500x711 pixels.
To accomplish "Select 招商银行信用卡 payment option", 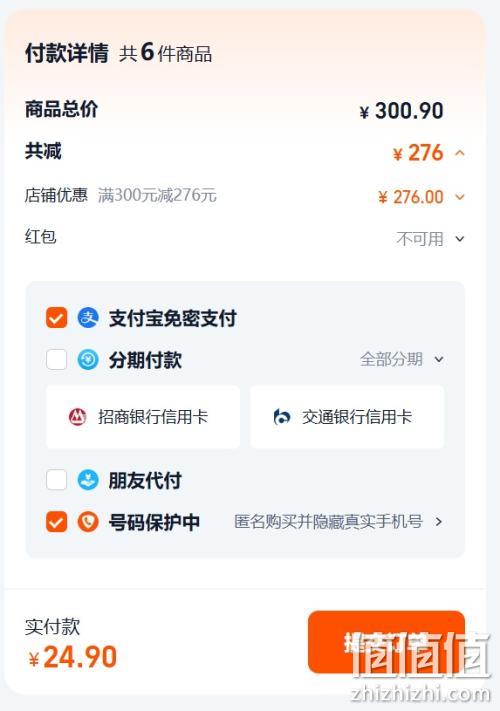I will coord(143,417).
